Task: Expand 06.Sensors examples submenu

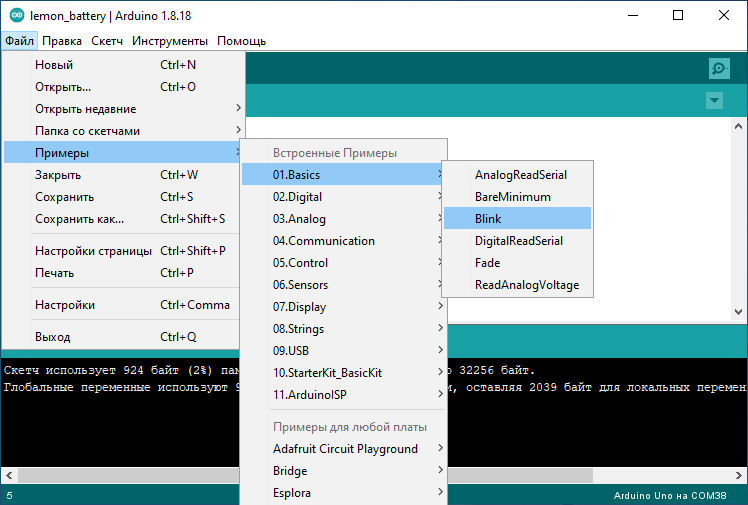Action: tap(343, 284)
